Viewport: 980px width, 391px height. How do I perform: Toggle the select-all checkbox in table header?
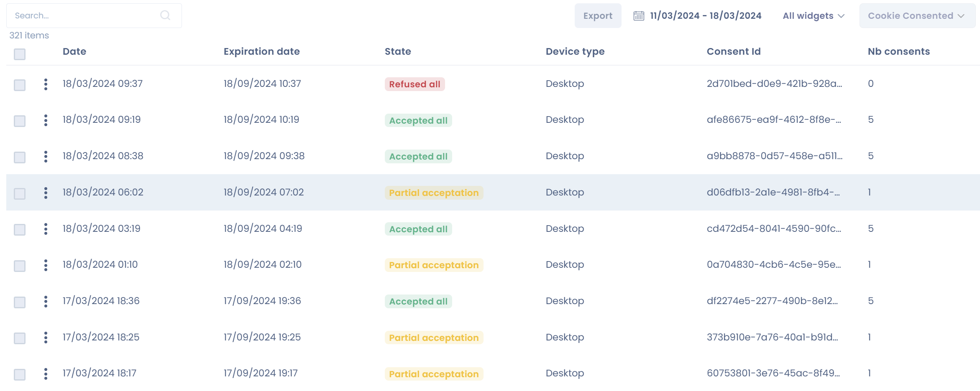[x=20, y=54]
